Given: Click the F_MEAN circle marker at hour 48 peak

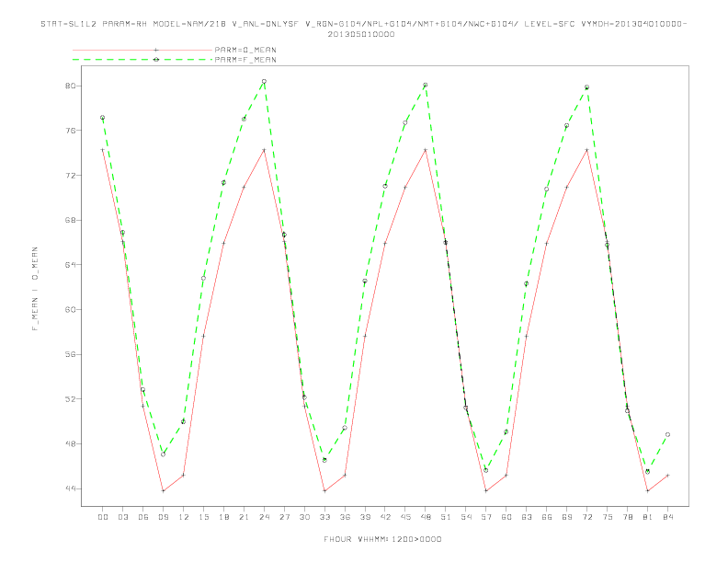Looking at the screenshot, I should [426, 85].
